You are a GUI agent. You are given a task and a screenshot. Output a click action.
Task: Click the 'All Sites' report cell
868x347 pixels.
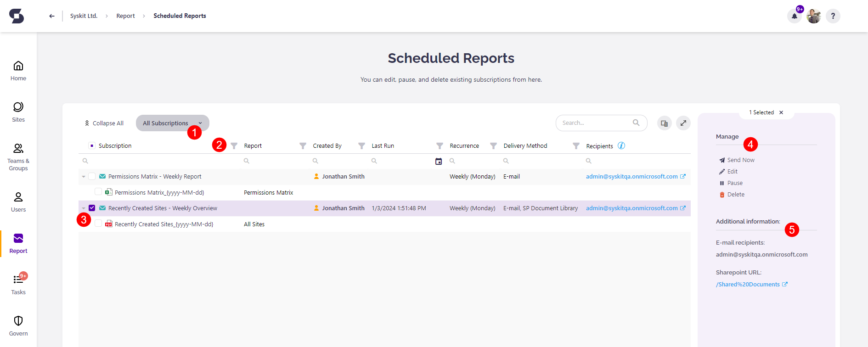pos(254,224)
